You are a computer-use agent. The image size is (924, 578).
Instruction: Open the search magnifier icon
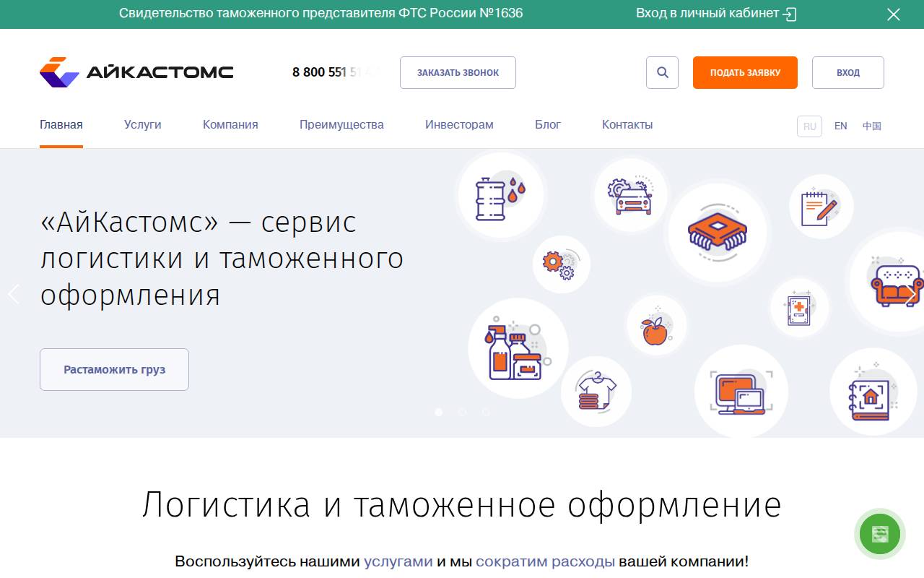[x=662, y=72]
